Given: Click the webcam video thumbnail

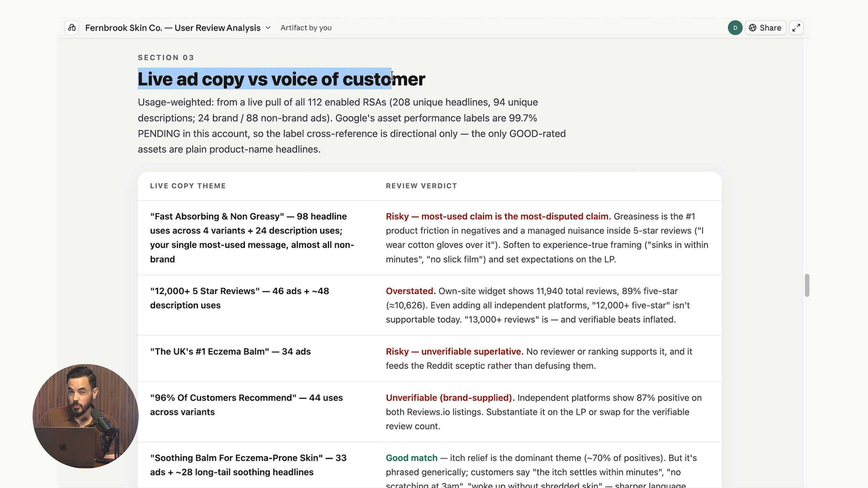Looking at the screenshot, I should pos(85,416).
